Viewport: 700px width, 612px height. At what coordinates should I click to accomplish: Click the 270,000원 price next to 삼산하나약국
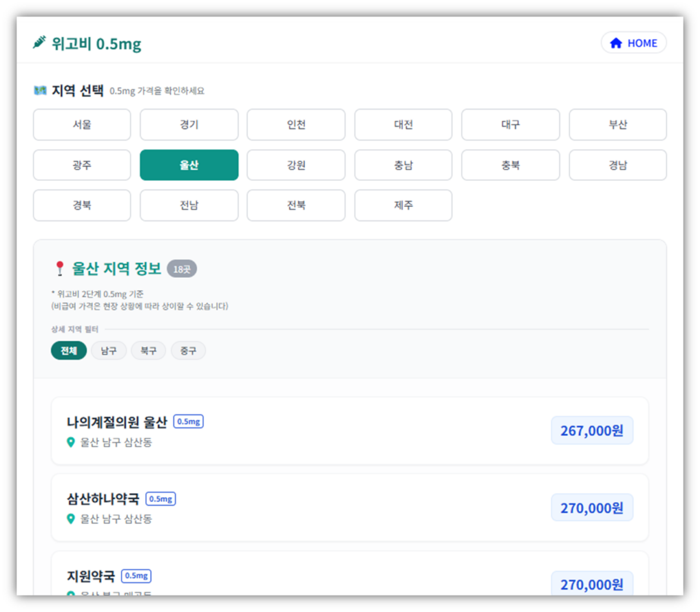[x=592, y=507]
